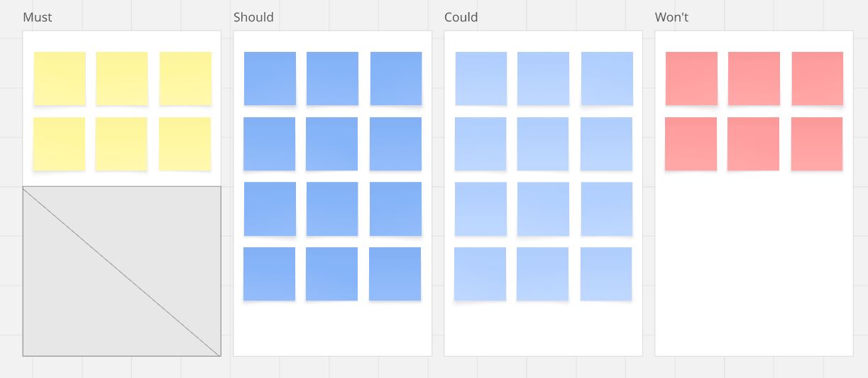Click the "Won't" frame title
Viewport: 868px width, 378px height.
[671, 17]
